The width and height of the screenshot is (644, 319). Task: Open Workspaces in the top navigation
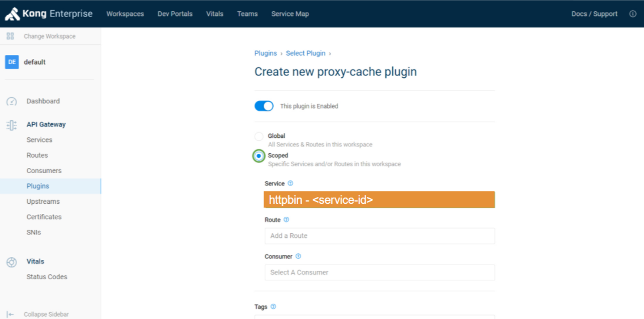click(125, 14)
